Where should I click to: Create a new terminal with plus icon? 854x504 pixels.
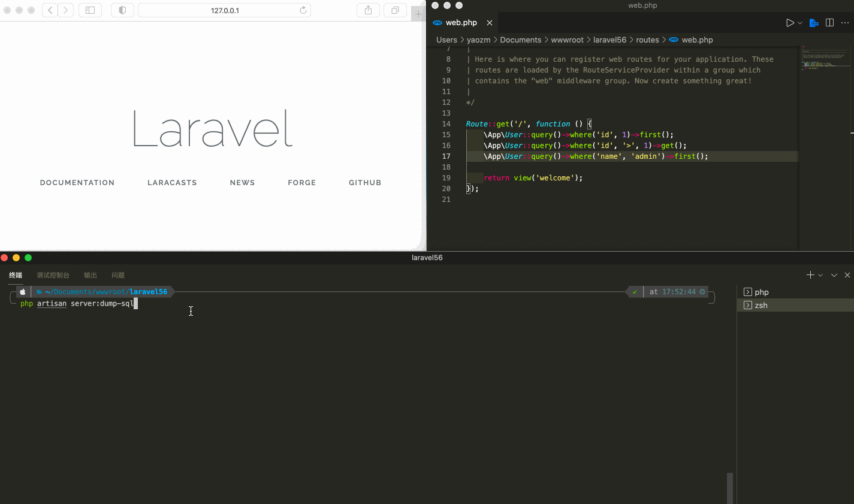(810, 275)
